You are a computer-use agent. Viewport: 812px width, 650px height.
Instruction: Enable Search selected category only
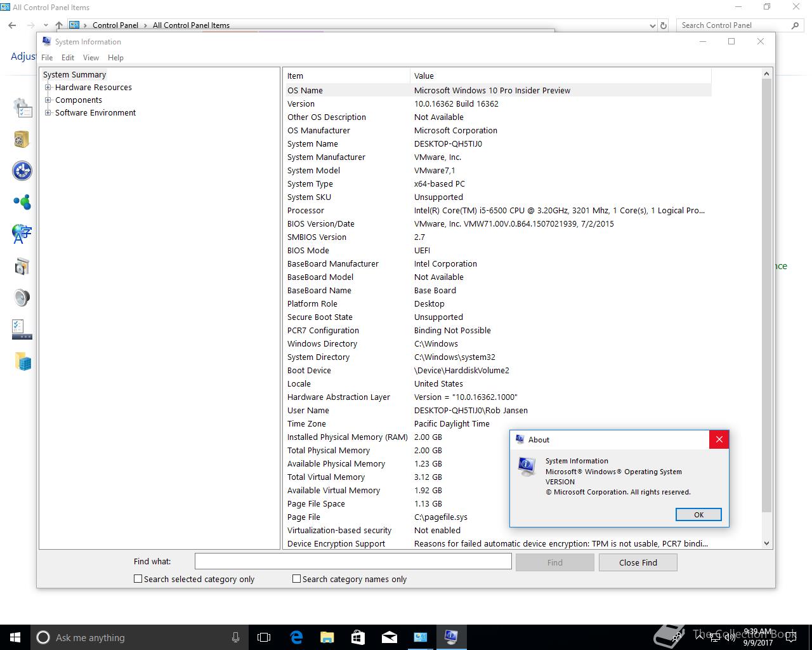(x=138, y=579)
